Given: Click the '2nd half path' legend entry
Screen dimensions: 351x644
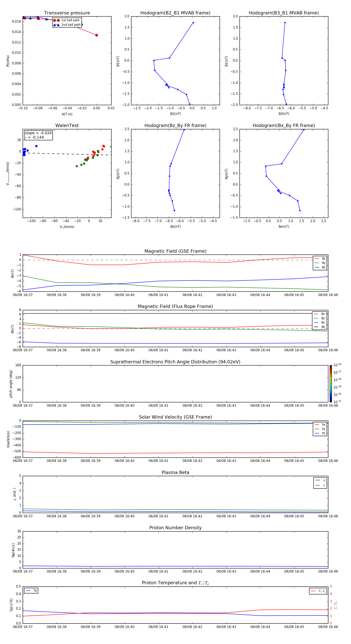Looking at the screenshot, I should click(x=67, y=25).
